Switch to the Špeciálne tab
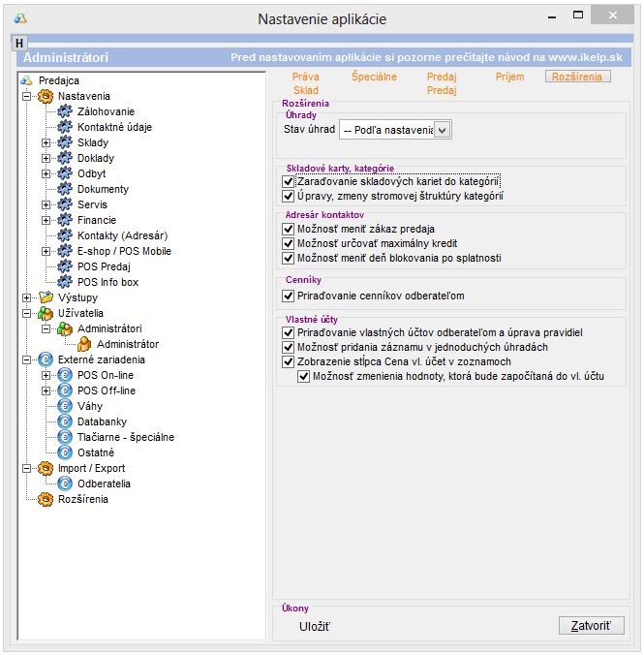644x655 pixels. (x=374, y=76)
